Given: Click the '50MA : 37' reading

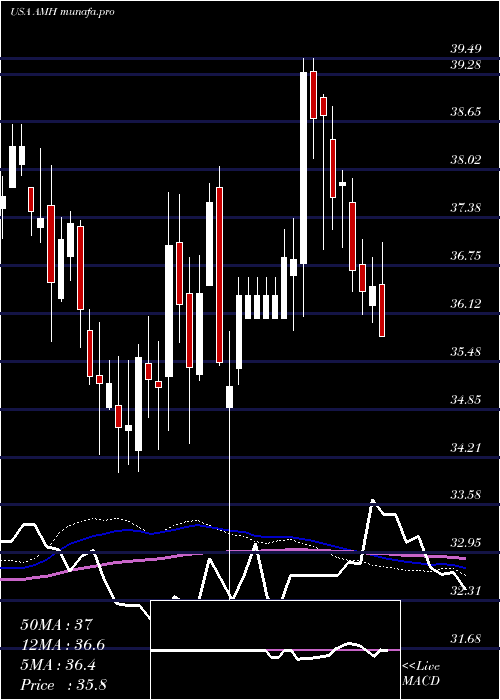Looking at the screenshot, I should tap(56, 625).
